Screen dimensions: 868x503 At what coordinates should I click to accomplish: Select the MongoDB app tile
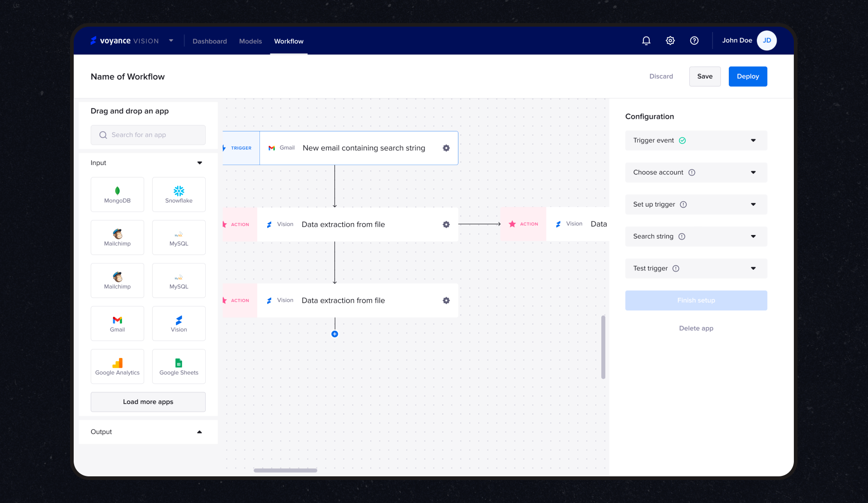point(117,195)
